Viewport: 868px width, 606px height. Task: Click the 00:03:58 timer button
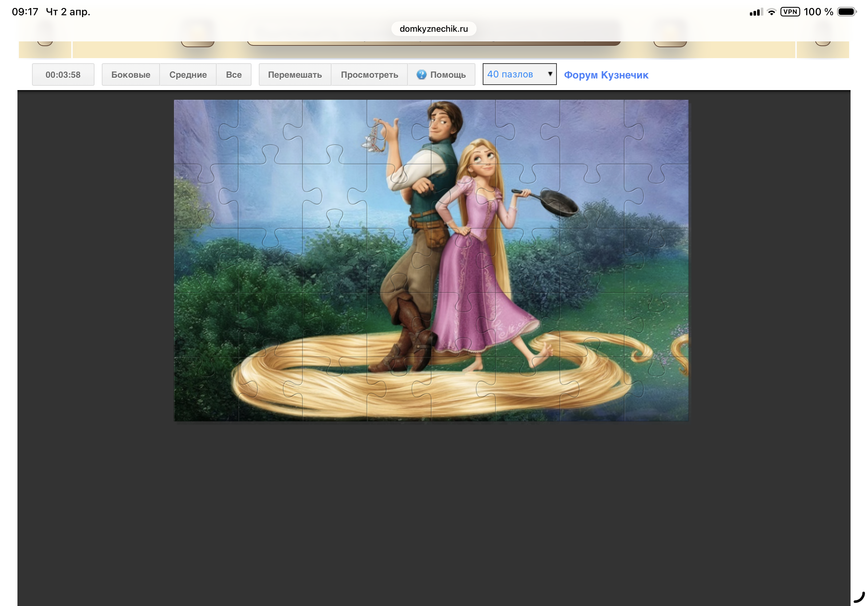pyautogui.click(x=63, y=75)
